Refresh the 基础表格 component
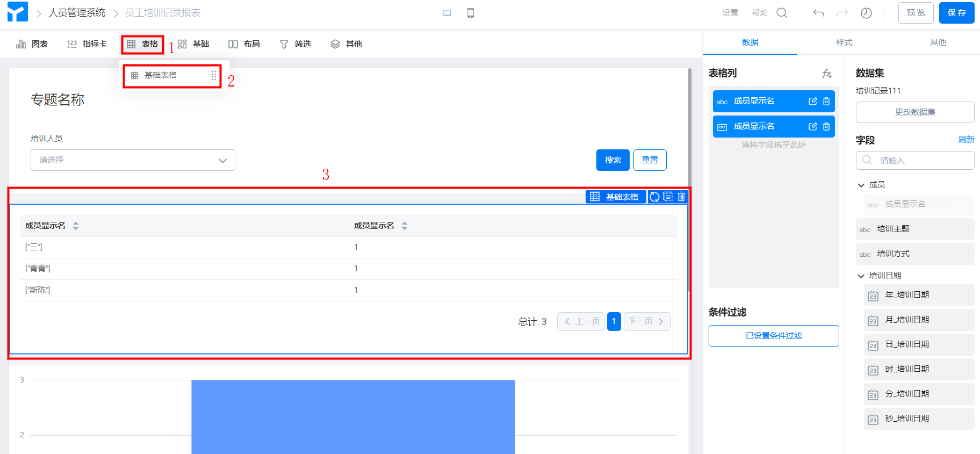 [654, 197]
